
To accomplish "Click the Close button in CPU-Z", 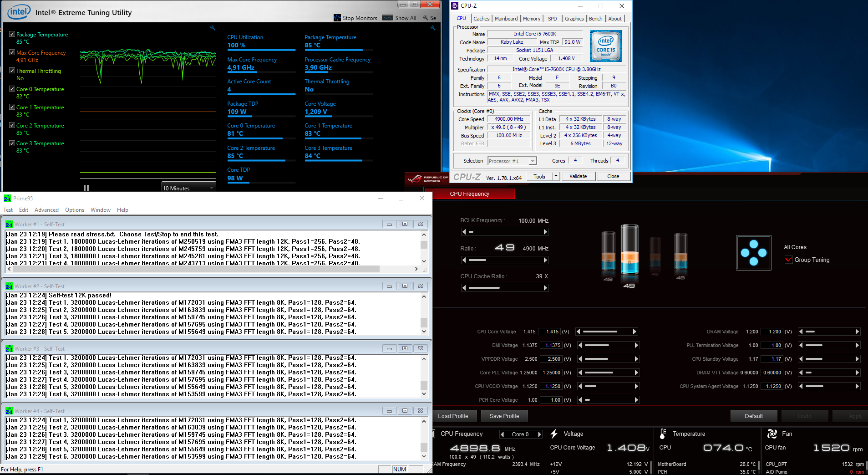I will click(613, 176).
